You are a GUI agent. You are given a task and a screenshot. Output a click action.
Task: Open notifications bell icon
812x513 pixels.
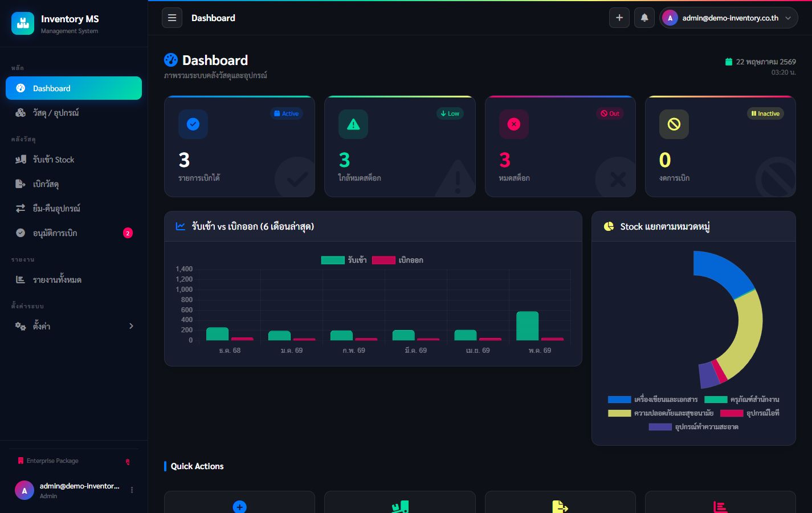click(644, 18)
